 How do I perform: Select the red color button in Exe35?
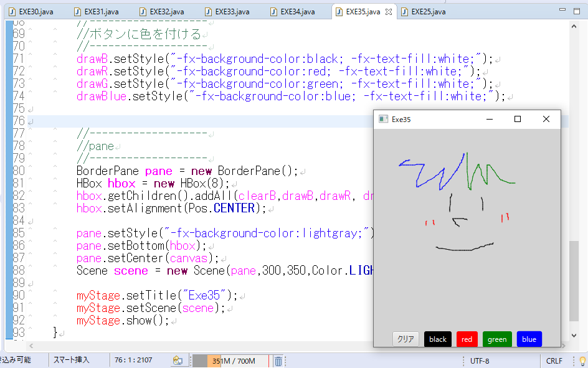tap(467, 339)
